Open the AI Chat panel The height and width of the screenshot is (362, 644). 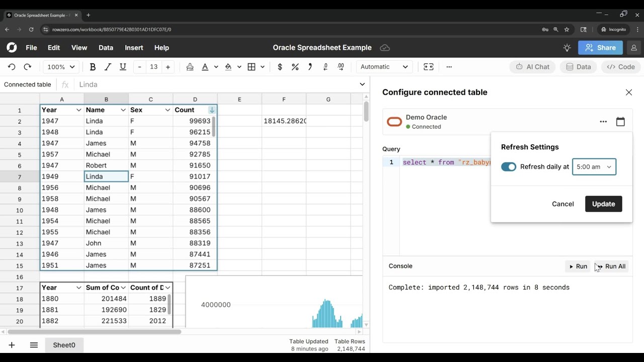533,67
